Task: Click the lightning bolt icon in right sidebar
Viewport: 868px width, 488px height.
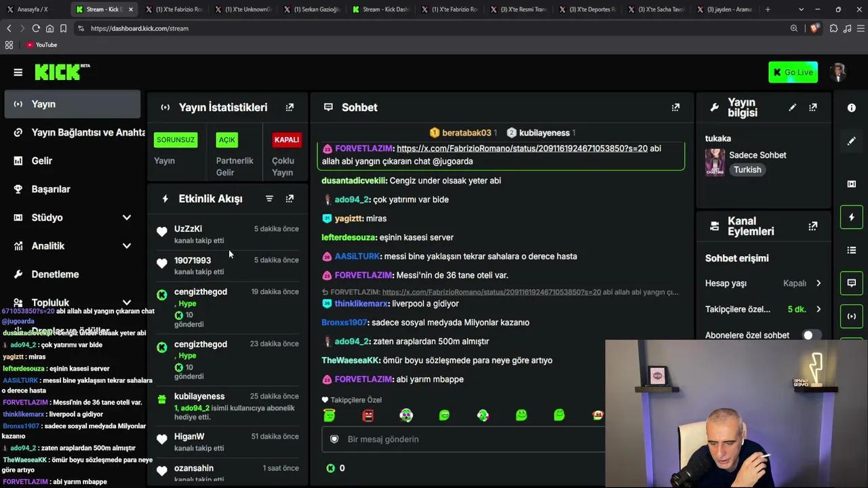Action: 852,217
